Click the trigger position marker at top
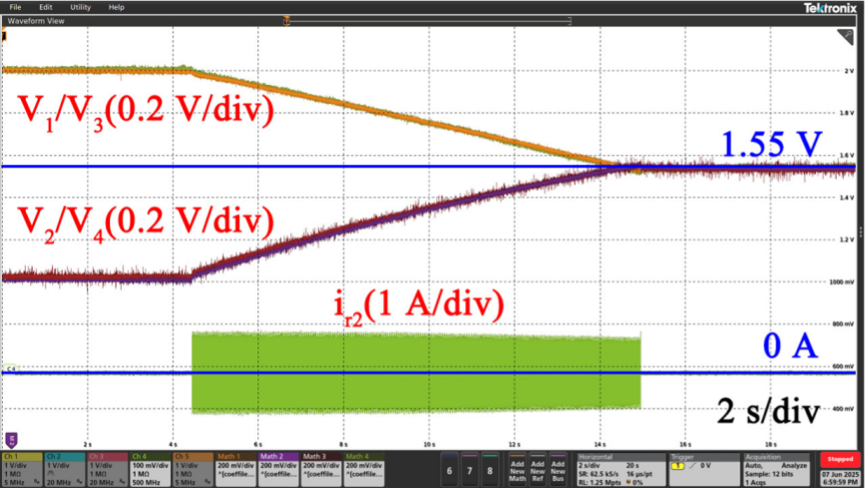Screen dimensions: 868x490 (286, 20)
